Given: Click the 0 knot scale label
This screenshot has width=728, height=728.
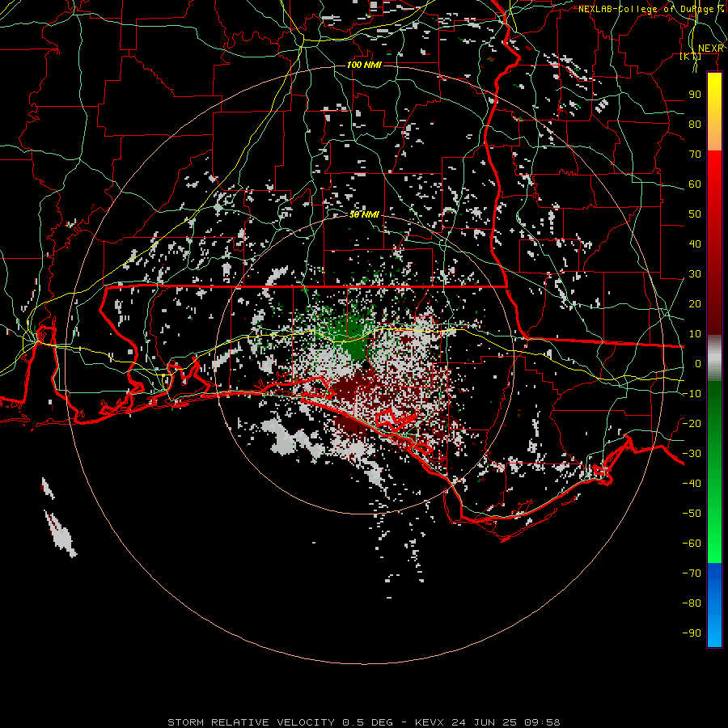Looking at the screenshot, I should tap(698, 363).
